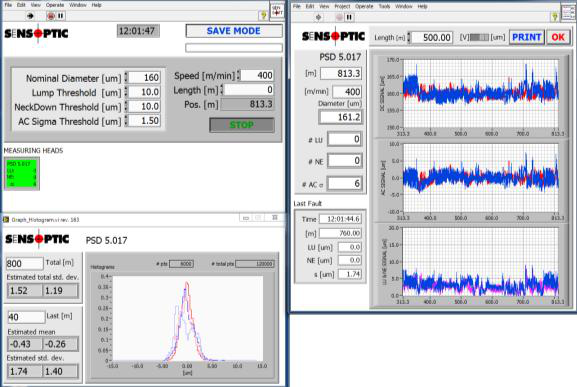Image resolution: width=577 pixels, height=387 pixels.
Task: Click Length [m] stepper in PSD graph window
Action: point(409,38)
